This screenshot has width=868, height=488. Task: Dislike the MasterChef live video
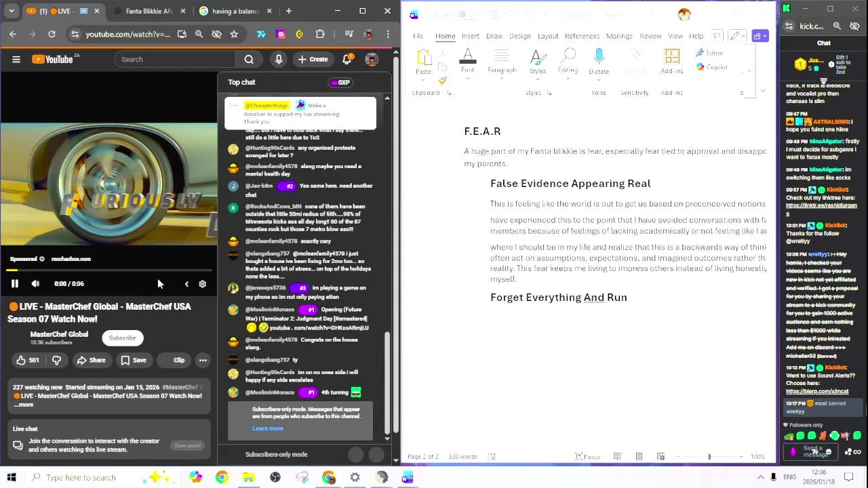click(57, 360)
